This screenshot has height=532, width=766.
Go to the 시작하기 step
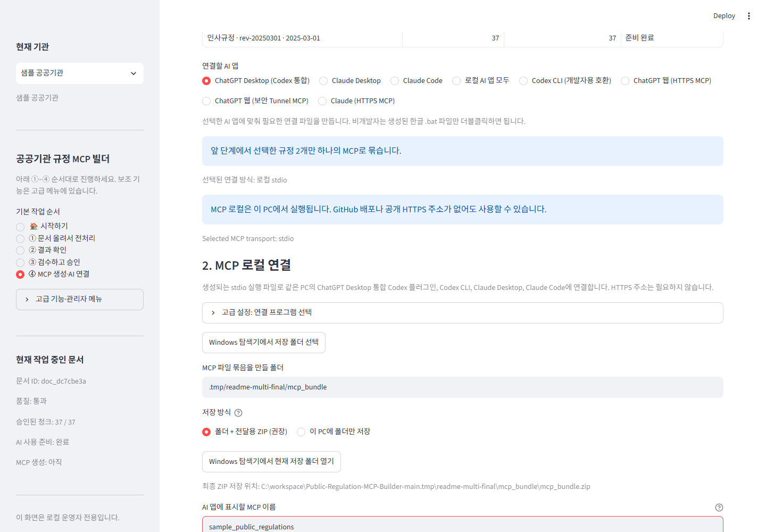(x=42, y=227)
